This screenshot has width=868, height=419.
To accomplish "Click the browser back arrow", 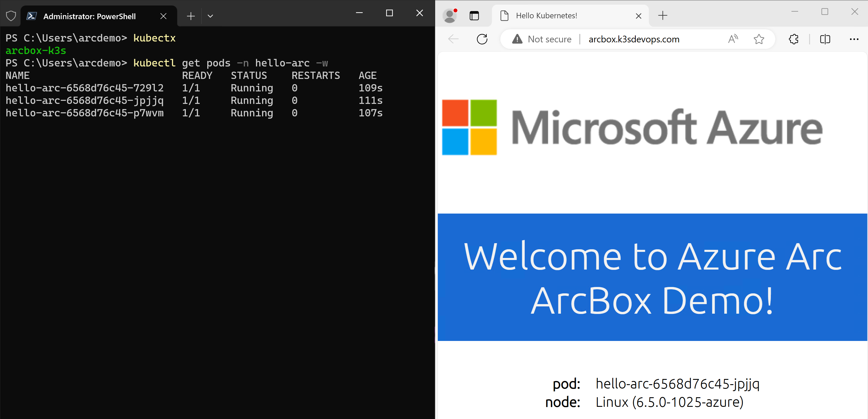I will pos(453,39).
